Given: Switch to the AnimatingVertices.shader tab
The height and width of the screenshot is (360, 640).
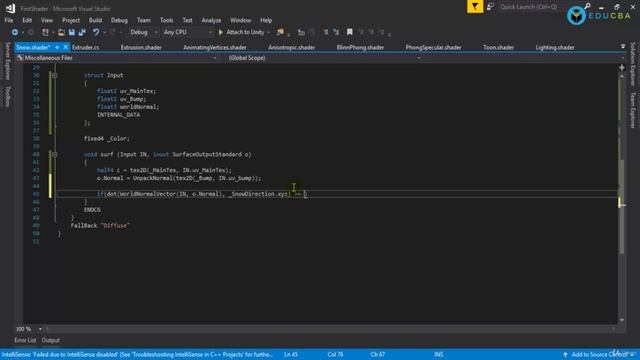Looking at the screenshot, I should [215, 47].
